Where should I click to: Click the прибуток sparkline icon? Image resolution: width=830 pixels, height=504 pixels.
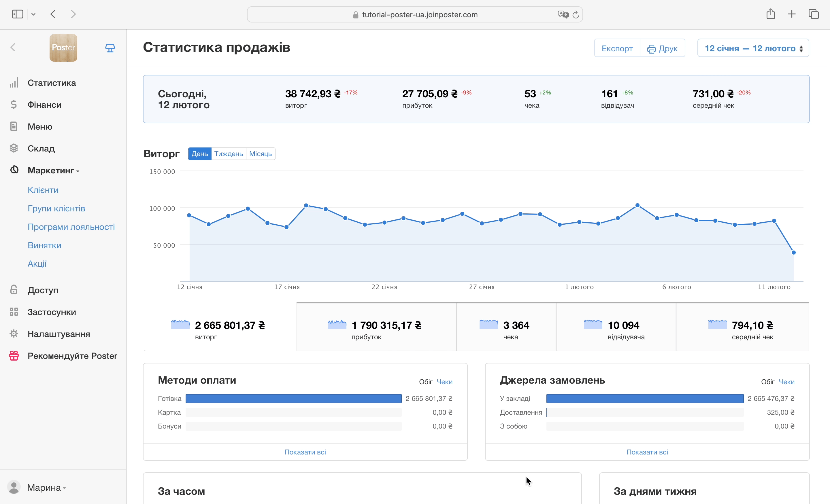[337, 324]
